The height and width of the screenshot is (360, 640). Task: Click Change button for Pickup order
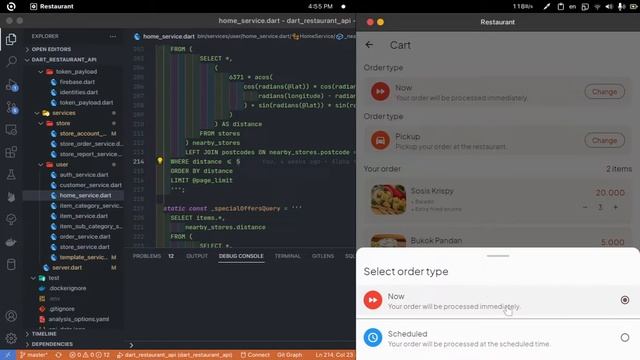coord(604,140)
